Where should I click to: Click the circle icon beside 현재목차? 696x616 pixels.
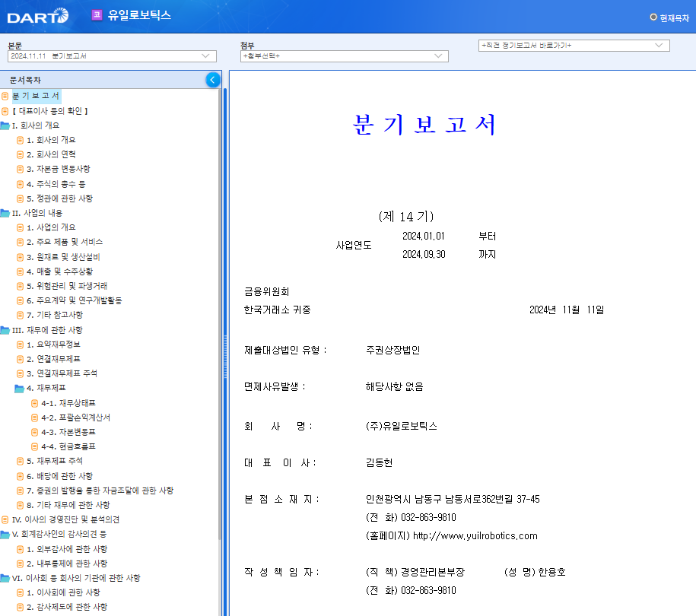[x=654, y=17]
